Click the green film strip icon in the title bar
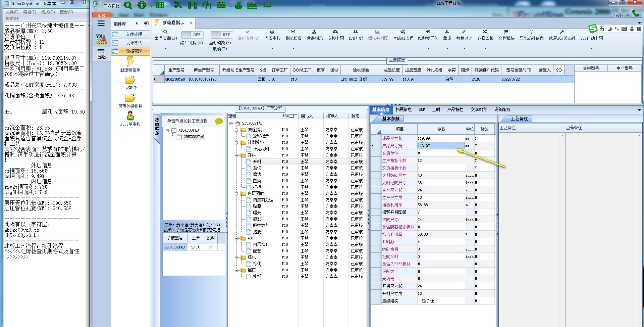This screenshot has width=644, height=327. 192,5
